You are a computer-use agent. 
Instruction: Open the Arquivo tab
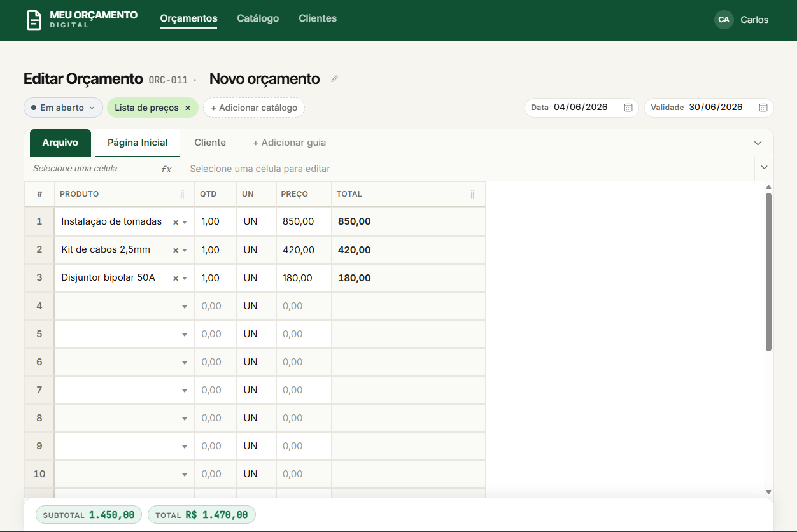(x=60, y=143)
